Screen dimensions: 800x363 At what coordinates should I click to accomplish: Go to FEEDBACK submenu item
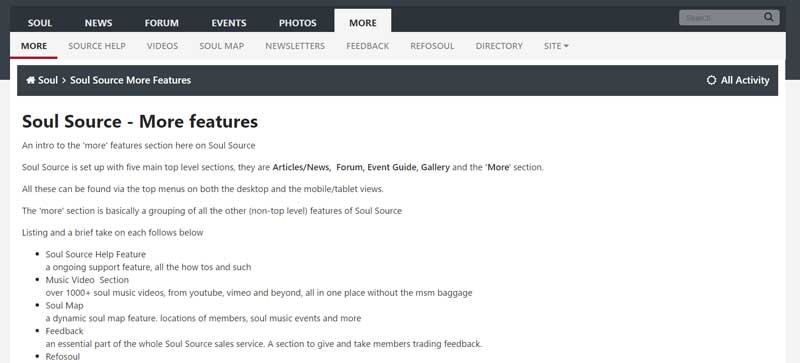pos(367,46)
